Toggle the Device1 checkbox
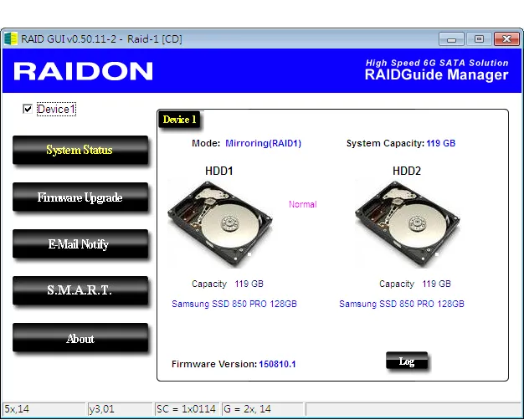 28,109
